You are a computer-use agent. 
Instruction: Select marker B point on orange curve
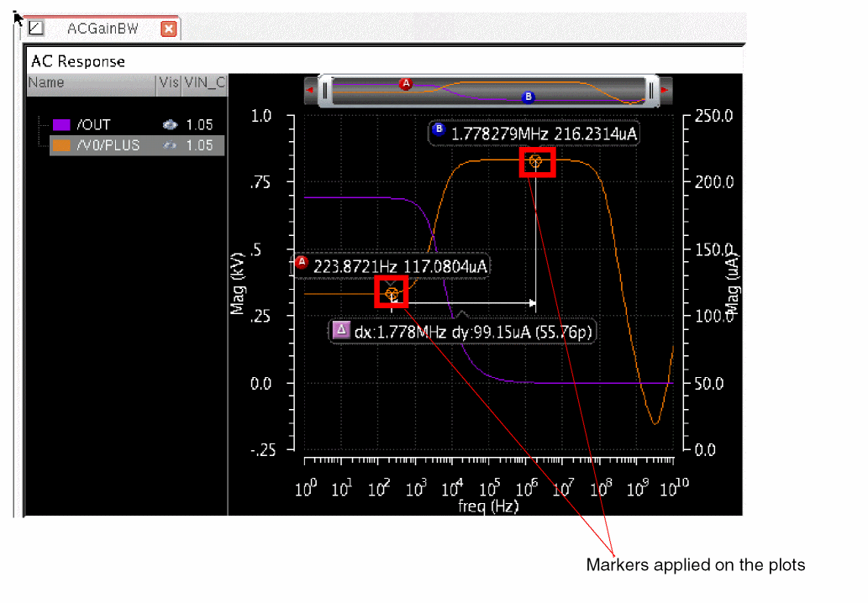535,161
